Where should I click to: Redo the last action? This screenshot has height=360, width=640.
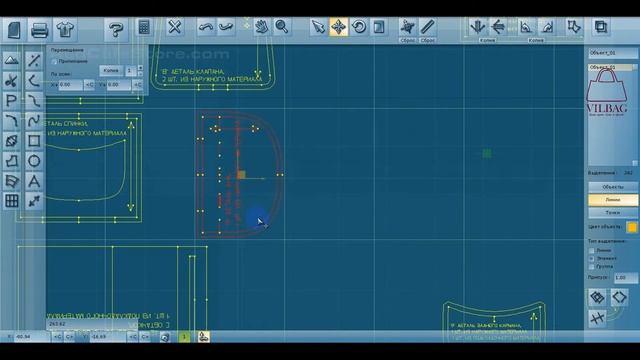[226, 27]
